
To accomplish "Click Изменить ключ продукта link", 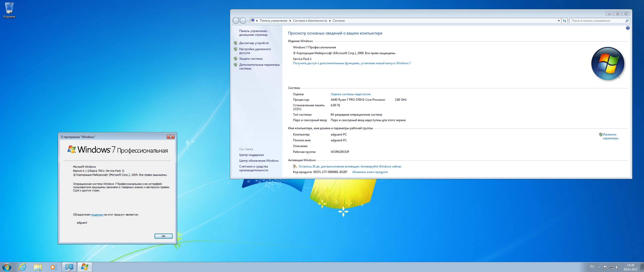I will 370,172.
